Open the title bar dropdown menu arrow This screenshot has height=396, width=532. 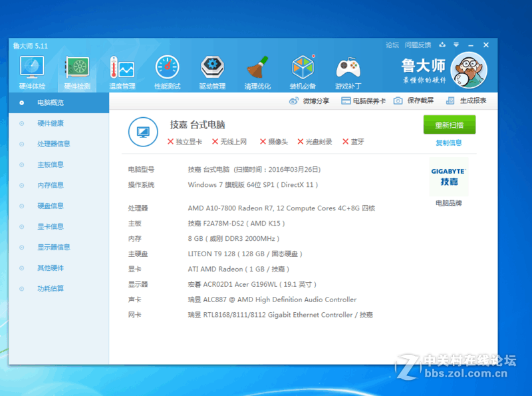coord(456,45)
